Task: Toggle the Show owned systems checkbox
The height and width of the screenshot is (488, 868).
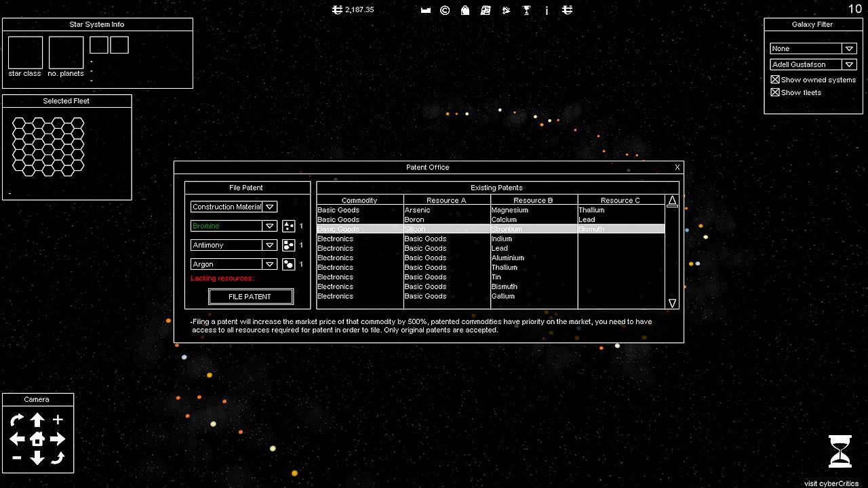Action: click(x=775, y=79)
